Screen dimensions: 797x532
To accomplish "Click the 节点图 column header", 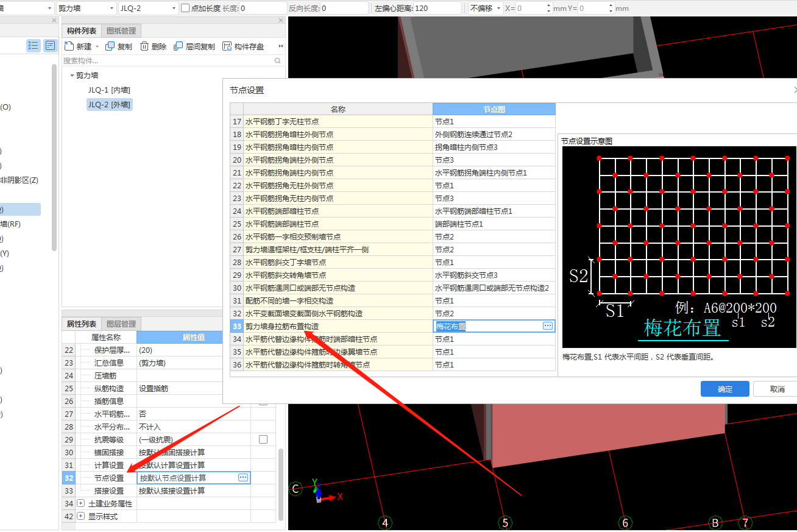I will point(494,109).
